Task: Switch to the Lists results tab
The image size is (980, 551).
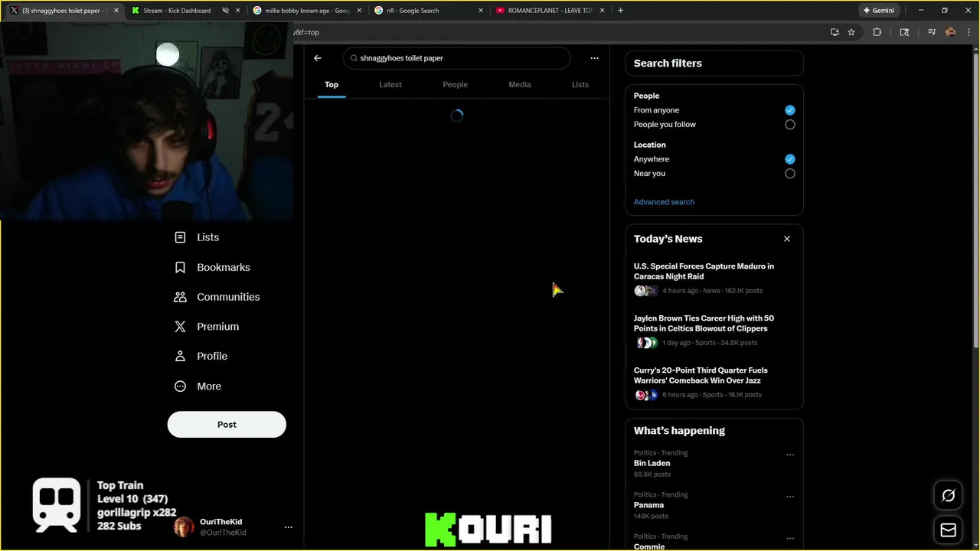Action: point(580,85)
